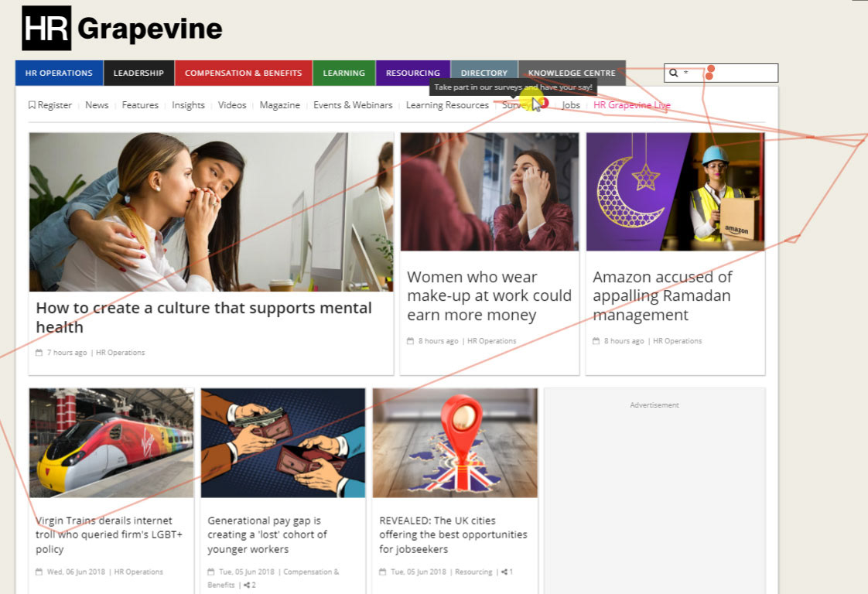Viewport: 868px width, 594px height.
Task: Click share icon on Generational pay gap article
Action: pyautogui.click(x=246, y=585)
